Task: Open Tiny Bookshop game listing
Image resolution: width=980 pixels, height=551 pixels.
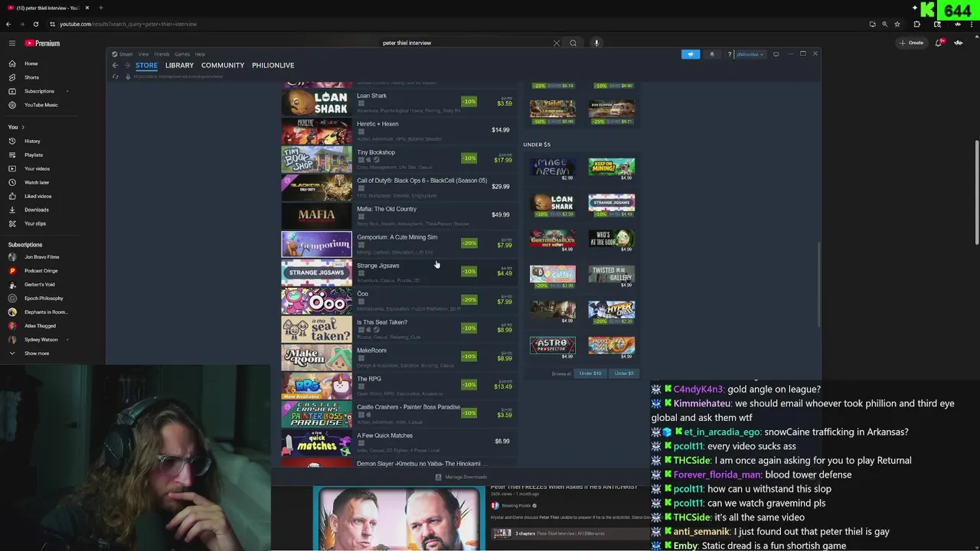Action: [x=398, y=158]
